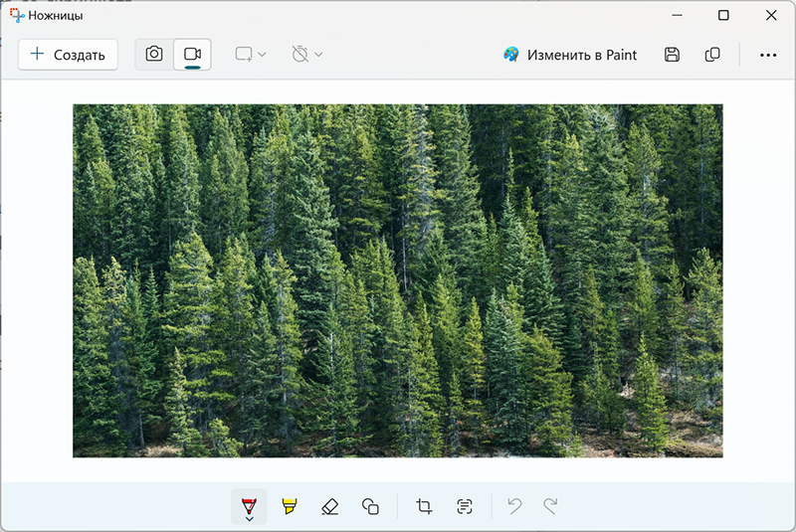Redo the last undone annotation
The height and width of the screenshot is (532, 796).
coord(551,506)
